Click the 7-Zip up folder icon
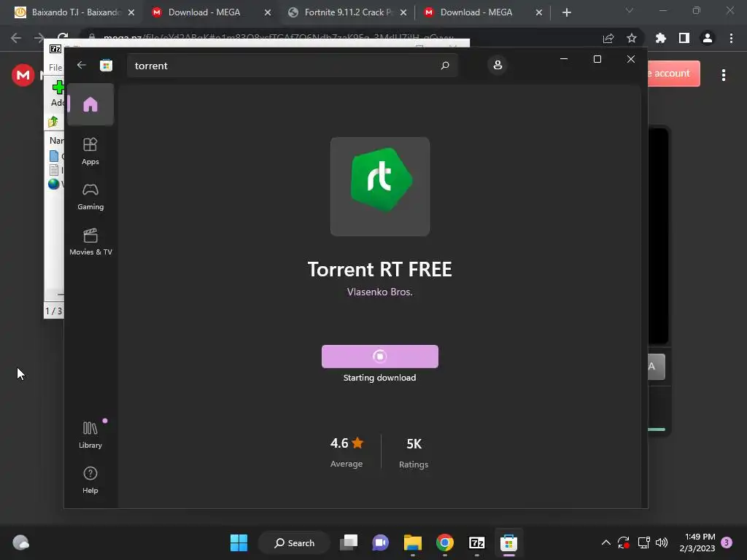This screenshot has height=560, width=747. tap(53, 122)
